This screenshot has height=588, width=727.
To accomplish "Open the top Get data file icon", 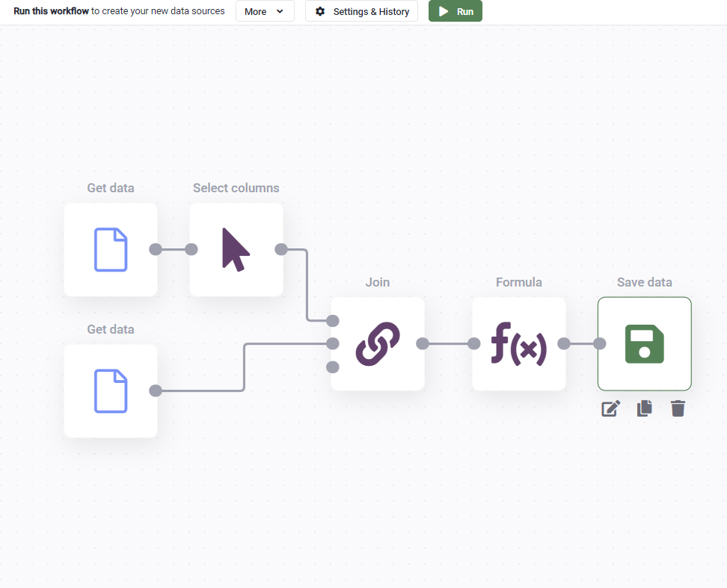I will [x=111, y=249].
